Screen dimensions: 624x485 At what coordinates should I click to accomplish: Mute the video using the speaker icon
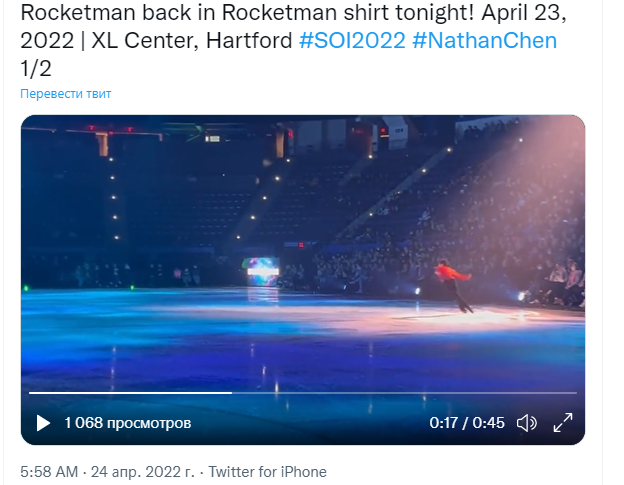(x=526, y=423)
